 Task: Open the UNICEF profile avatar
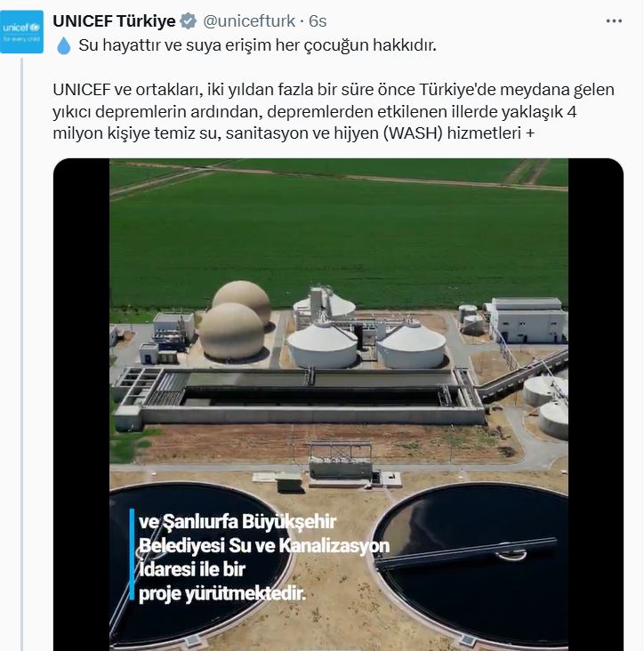click(x=21, y=32)
